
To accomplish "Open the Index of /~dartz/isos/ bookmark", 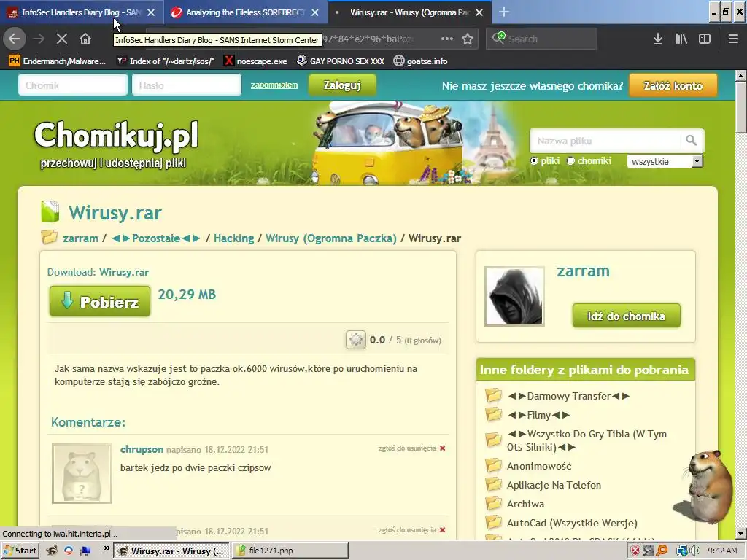I will [x=166, y=61].
